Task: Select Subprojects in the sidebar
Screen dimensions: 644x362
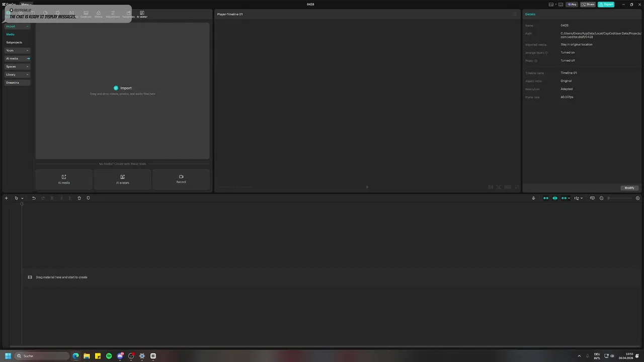Action: tap(14, 42)
